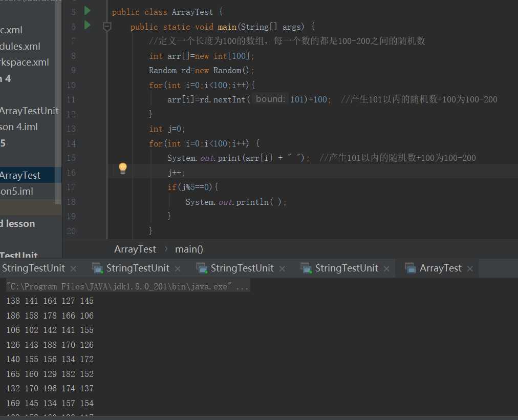Click console output row starting with 140
The image size is (518, 420).
50,359
